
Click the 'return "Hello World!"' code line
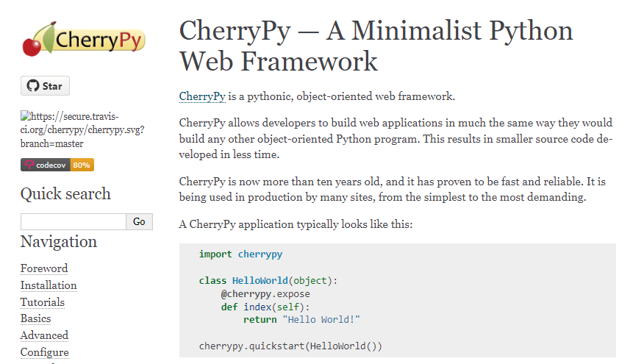pos(302,320)
